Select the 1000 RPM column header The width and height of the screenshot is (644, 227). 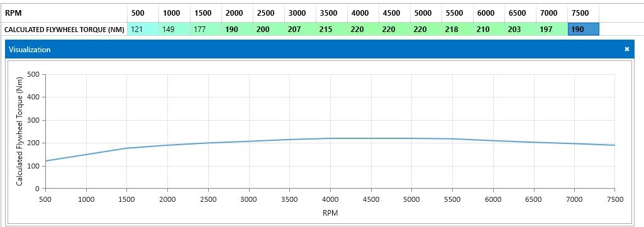pos(175,13)
